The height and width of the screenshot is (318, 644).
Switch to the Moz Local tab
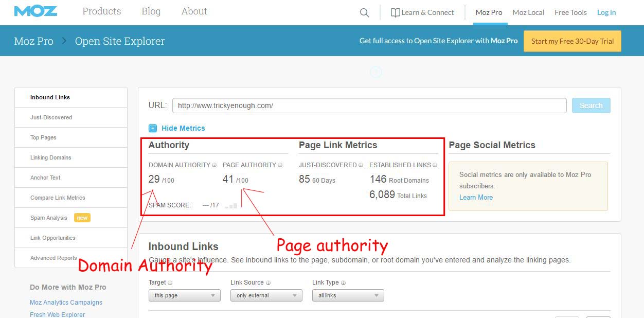528,12
